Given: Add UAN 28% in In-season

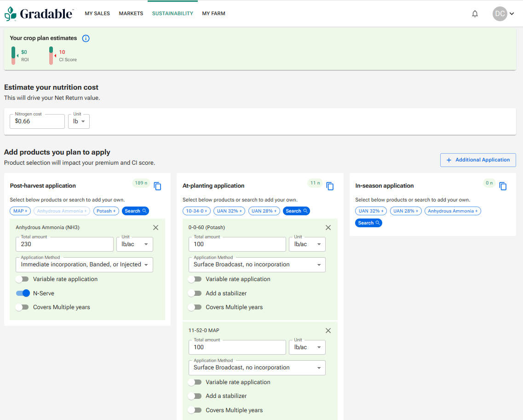Looking at the screenshot, I should click(x=406, y=211).
